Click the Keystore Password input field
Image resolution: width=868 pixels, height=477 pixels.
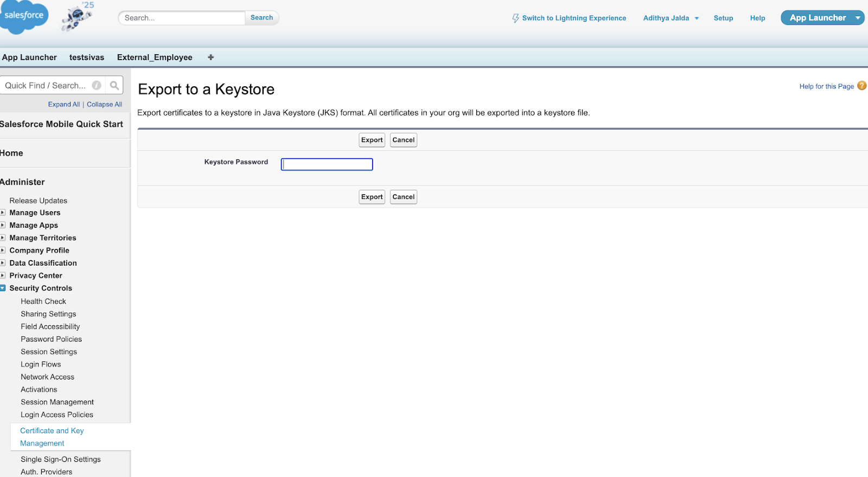327,164
